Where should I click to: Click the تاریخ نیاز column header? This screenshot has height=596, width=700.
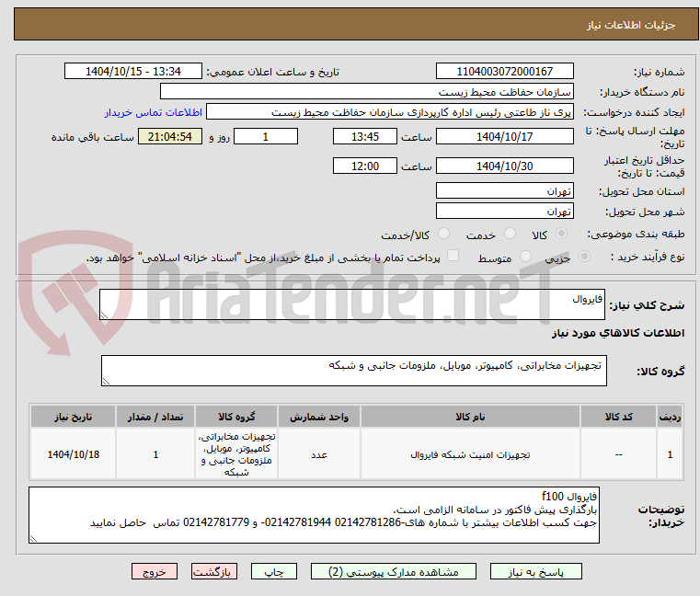pos(74,417)
